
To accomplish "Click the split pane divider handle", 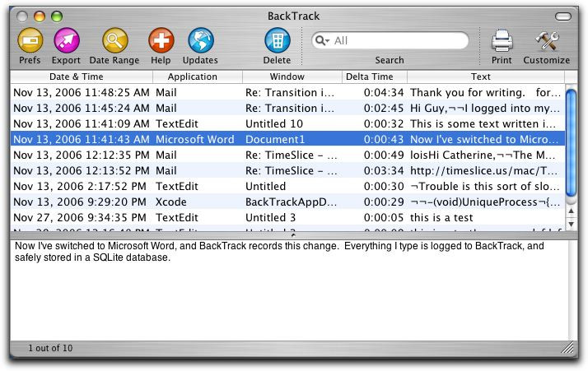I will click(x=293, y=235).
